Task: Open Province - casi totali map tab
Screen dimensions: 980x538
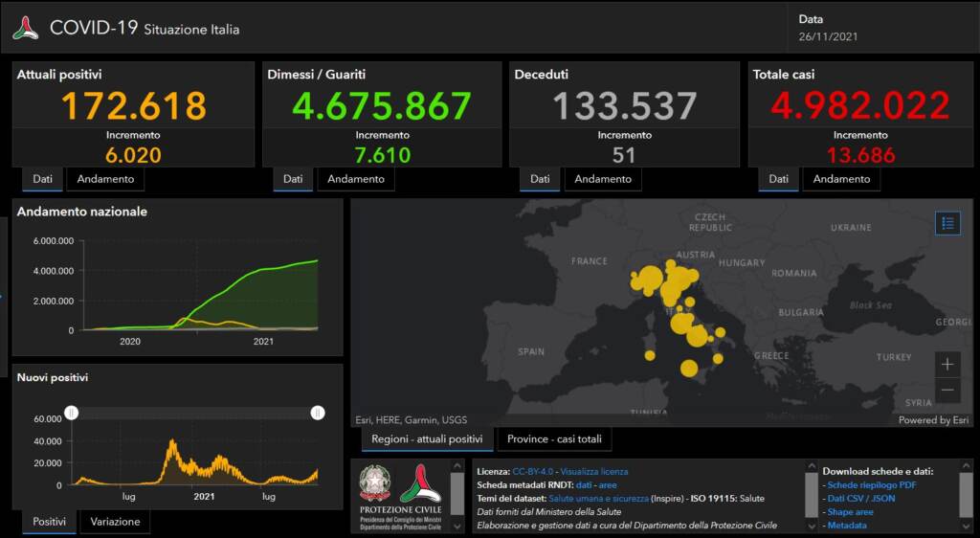Action: click(554, 439)
